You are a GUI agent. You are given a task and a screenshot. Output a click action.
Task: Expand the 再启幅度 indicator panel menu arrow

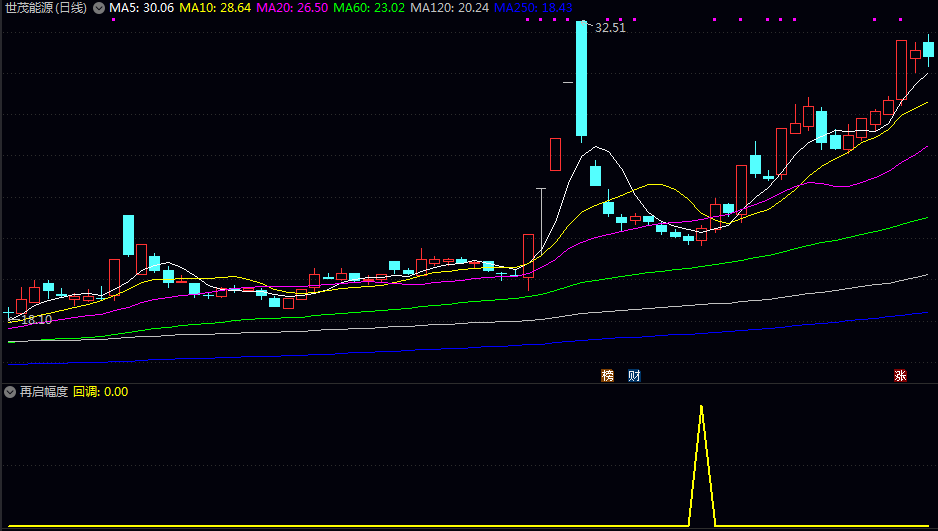coord(10,392)
